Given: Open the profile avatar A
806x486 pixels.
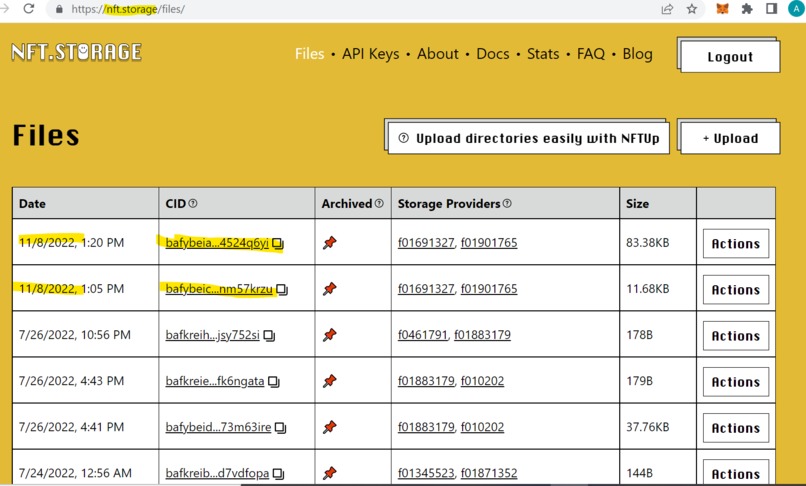Looking at the screenshot, I should pos(796,9).
